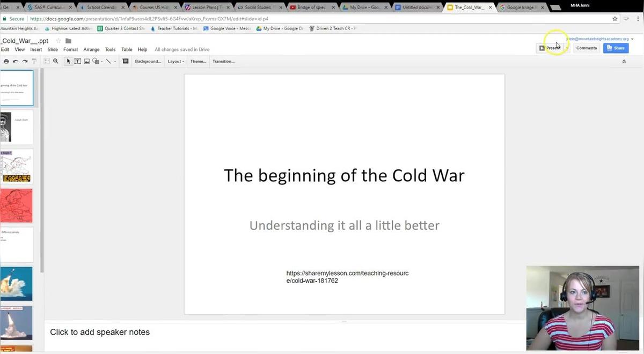
Task: Select the text box tool
Action: point(78,61)
